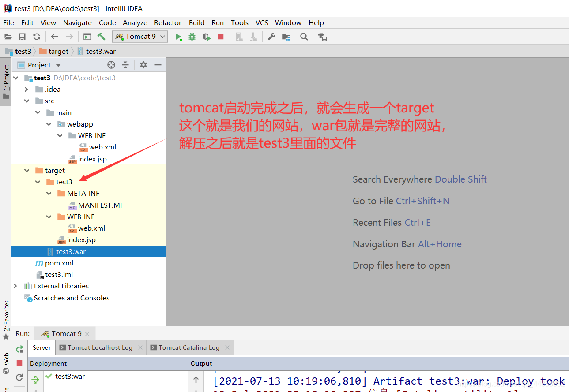Image resolution: width=569 pixels, height=392 pixels.
Task: Click the Open folder toolbar icon
Action: (x=8, y=37)
